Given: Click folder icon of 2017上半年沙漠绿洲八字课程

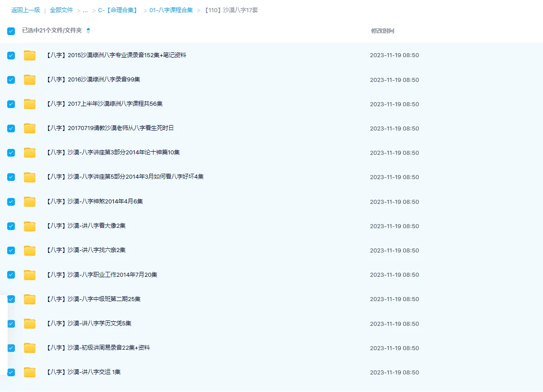Looking at the screenshot, I should tap(29, 104).
